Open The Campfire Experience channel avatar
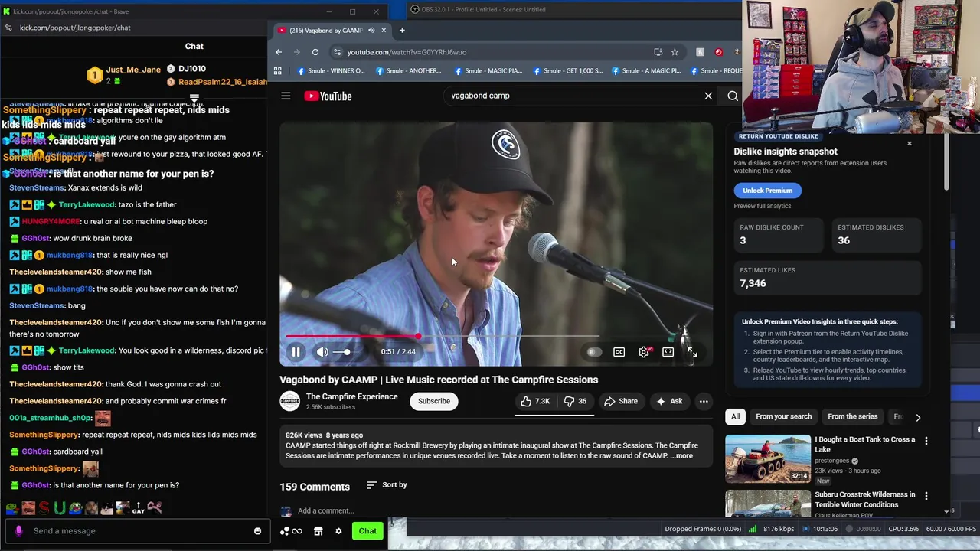This screenshot has height=551, width=980. (289, 401)
